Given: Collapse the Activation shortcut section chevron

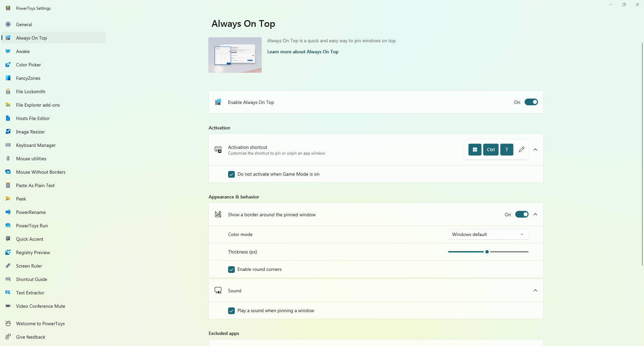Looking at the screenshot, I should pos(535,150).
